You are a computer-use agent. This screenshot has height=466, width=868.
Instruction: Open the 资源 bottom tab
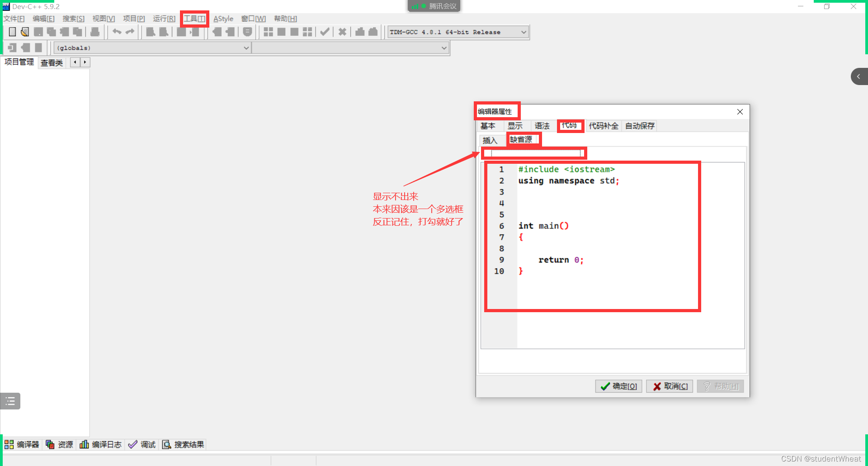point(59,445)
